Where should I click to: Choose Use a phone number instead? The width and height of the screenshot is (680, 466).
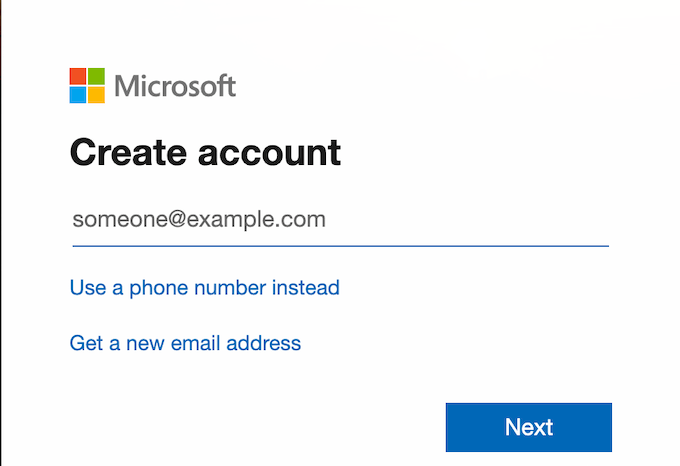tap(204, 288)
